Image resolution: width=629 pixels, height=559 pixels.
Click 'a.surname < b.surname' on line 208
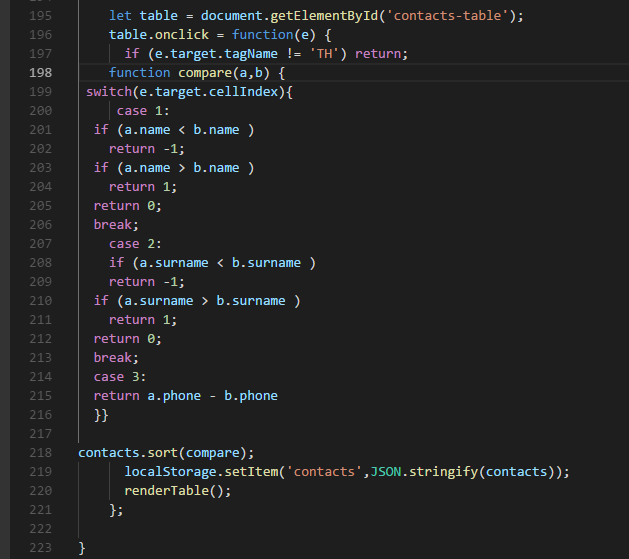[220, 263]
